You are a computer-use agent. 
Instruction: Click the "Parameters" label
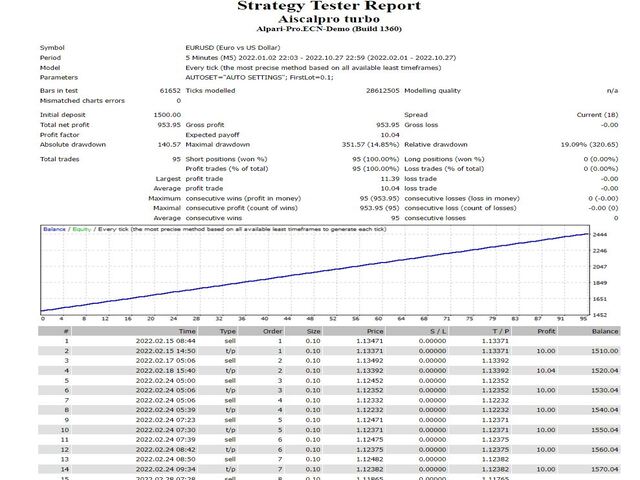pyautogui.click(x=59, y=78)
